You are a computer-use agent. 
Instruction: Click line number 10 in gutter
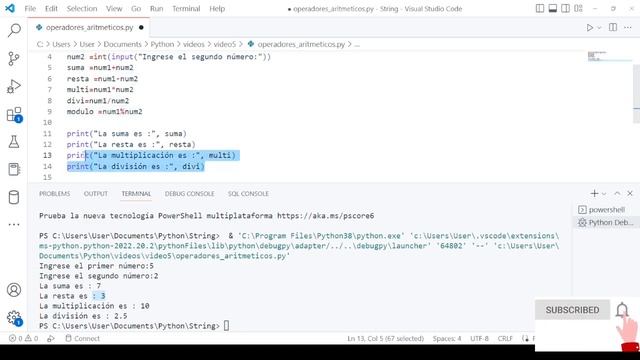click(47, 122)
